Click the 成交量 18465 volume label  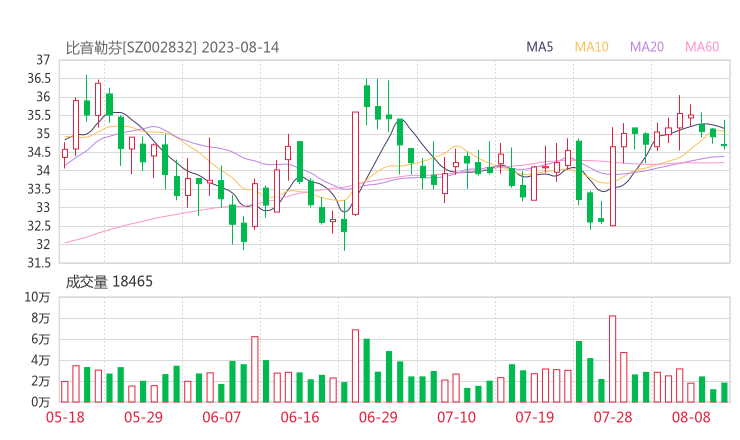coord(109,282)
